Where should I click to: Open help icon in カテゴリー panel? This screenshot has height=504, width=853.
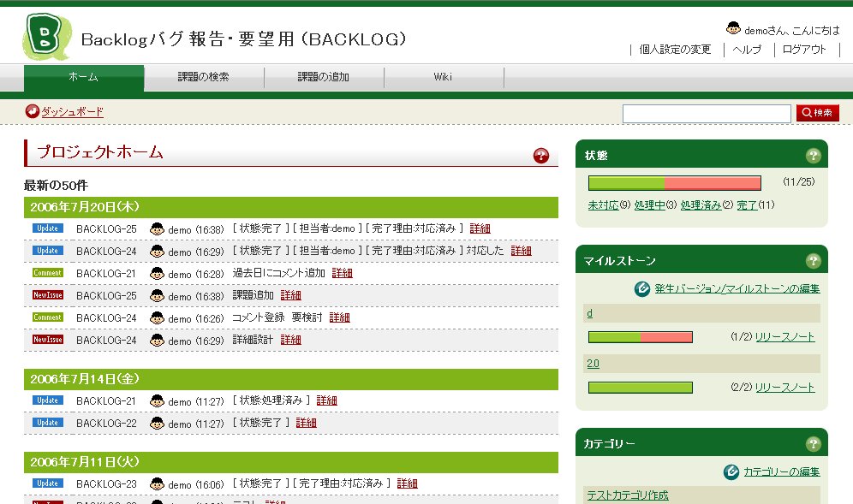point(813,443)
